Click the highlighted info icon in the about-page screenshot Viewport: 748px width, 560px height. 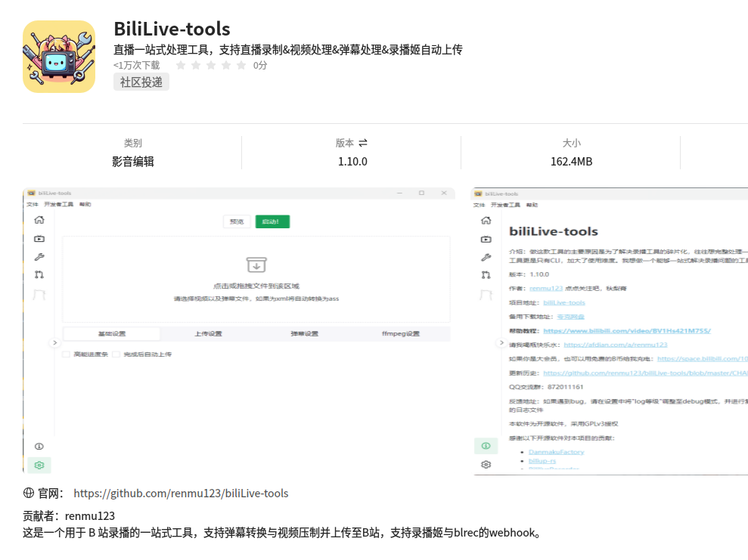point(486,446)
